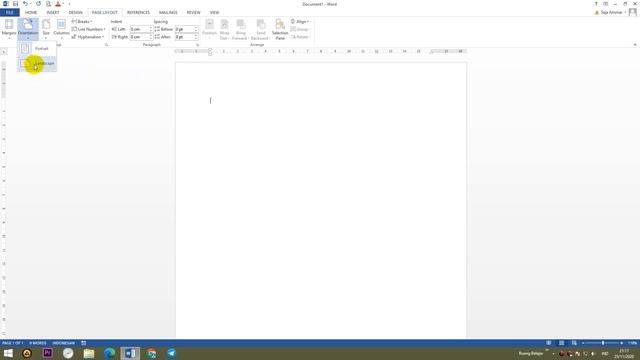Click INDONESIAN language in status bar
The width and height of the screenshot is (640, 360).
tap(64, 343)
